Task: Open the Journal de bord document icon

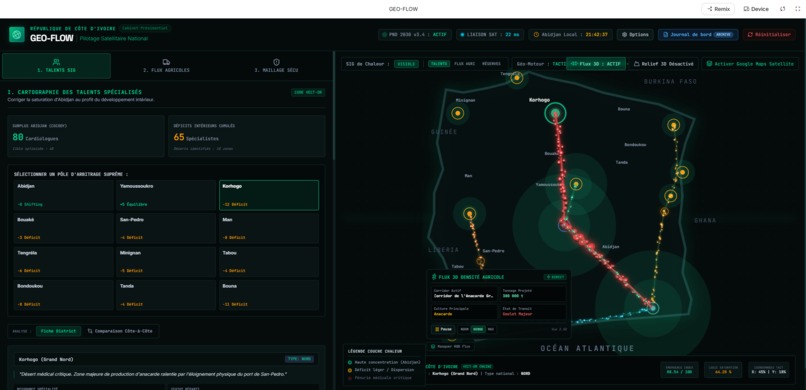Action: 665,35
